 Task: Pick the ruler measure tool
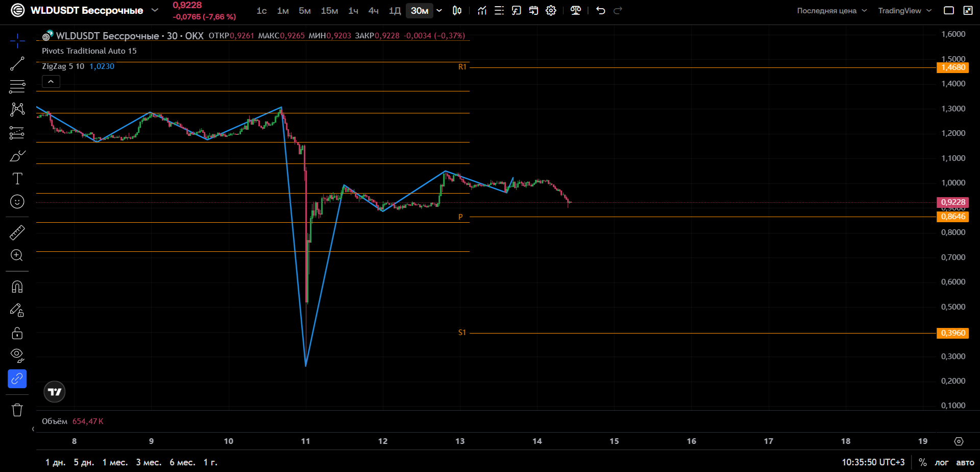pos(17,232)
